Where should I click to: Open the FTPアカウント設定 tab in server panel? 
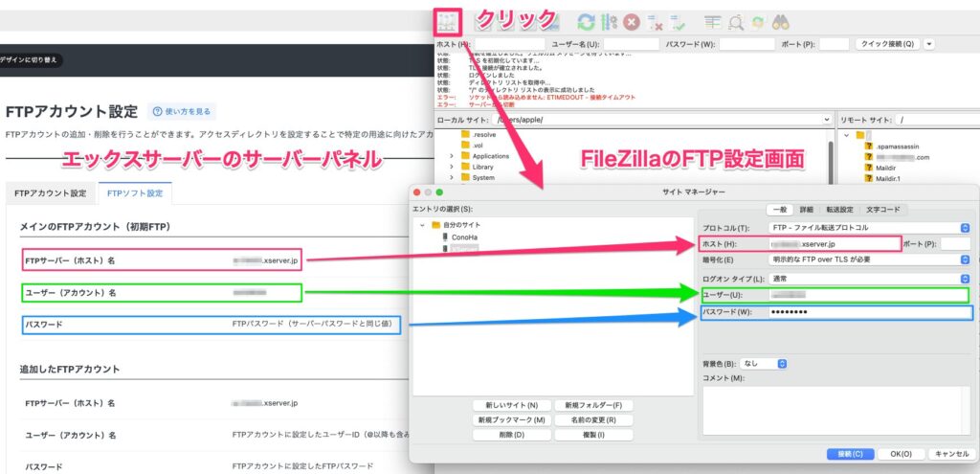(52, 193)
